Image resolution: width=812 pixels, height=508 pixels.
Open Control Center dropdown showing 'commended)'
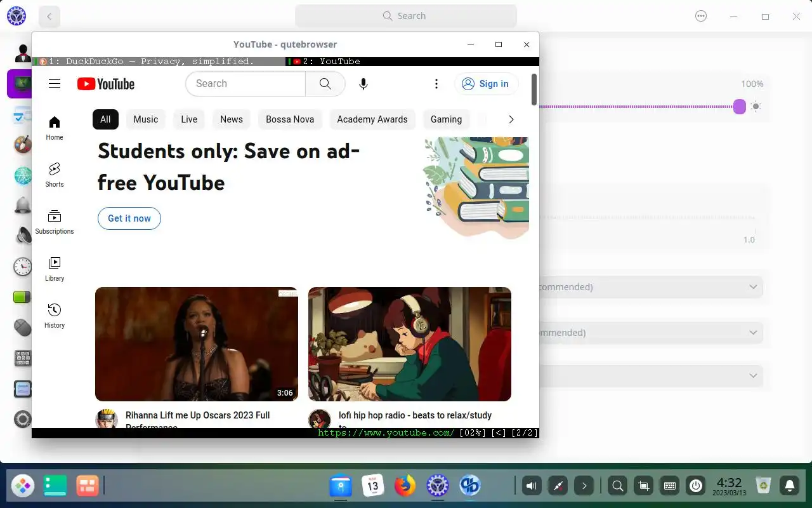(650, 287)
